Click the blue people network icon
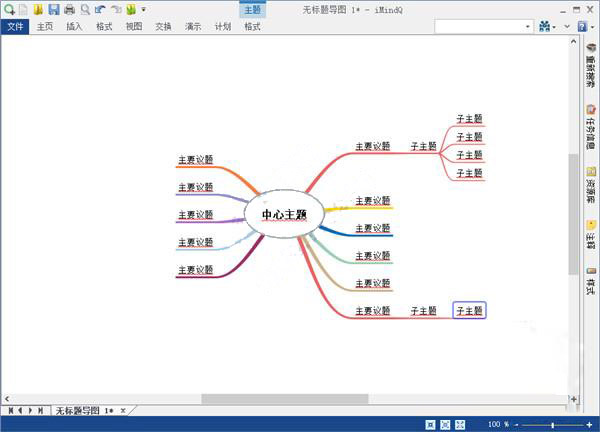This screenshot has height=432, width=600. (544, 26)
